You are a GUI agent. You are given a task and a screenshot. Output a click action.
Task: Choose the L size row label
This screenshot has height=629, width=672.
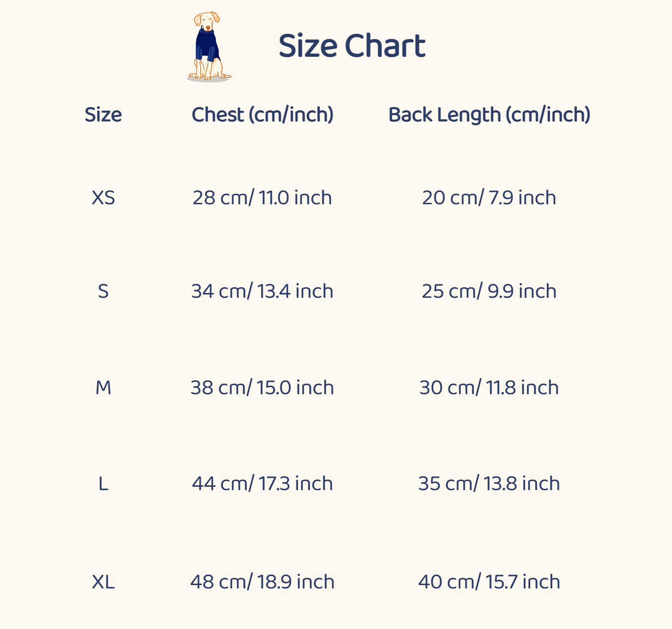point(103,484)
